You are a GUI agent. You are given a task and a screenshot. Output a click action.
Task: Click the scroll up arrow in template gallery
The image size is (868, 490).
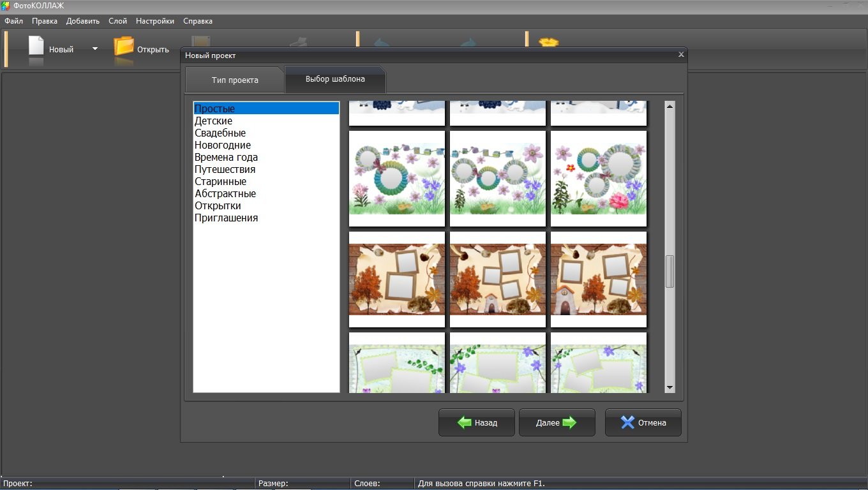tap(670, 107)
